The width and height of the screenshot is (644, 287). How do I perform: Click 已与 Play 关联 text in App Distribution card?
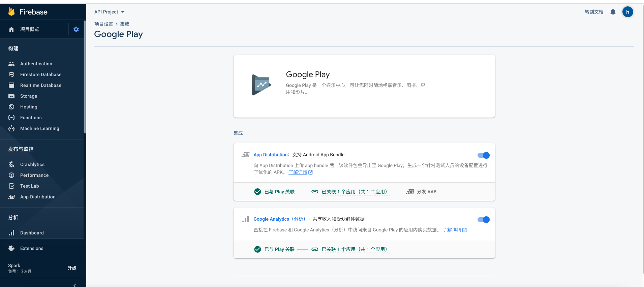click(279, 192)
